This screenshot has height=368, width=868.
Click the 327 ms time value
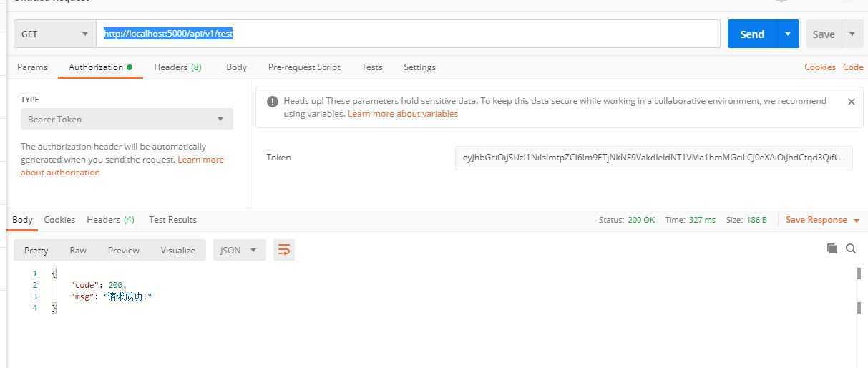tap(701, 220)
